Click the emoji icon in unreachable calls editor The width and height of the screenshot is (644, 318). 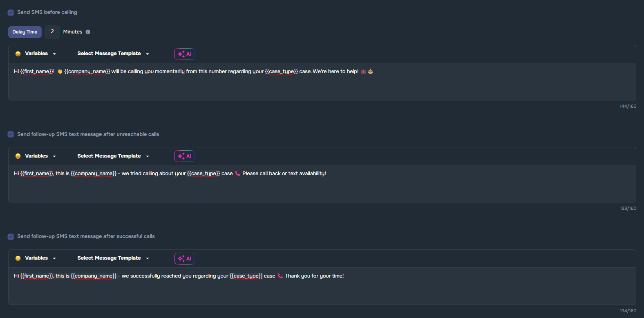coord(18,156)
